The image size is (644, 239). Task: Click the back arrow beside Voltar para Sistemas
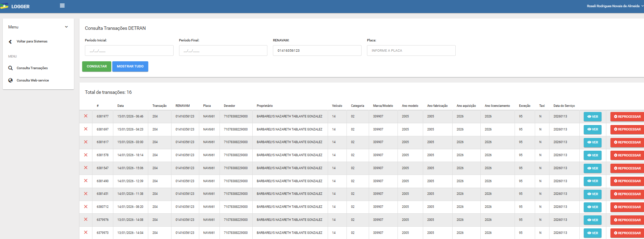click(10, 41)
